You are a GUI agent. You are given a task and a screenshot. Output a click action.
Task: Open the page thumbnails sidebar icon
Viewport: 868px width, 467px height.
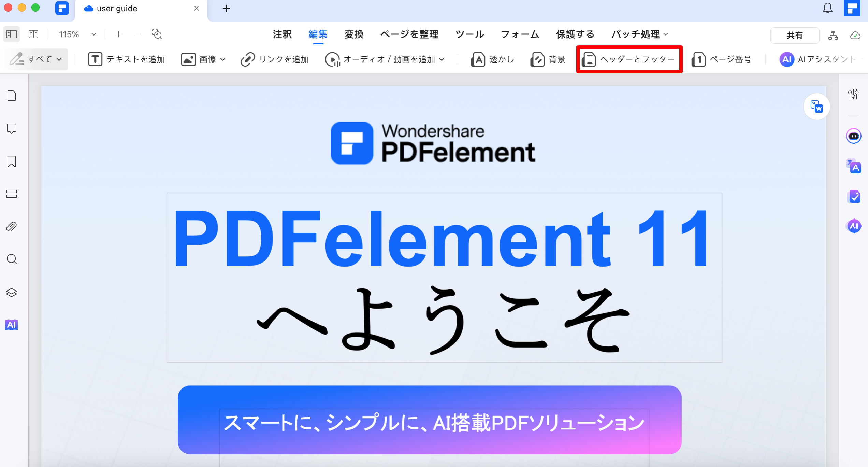coord(12,96)
